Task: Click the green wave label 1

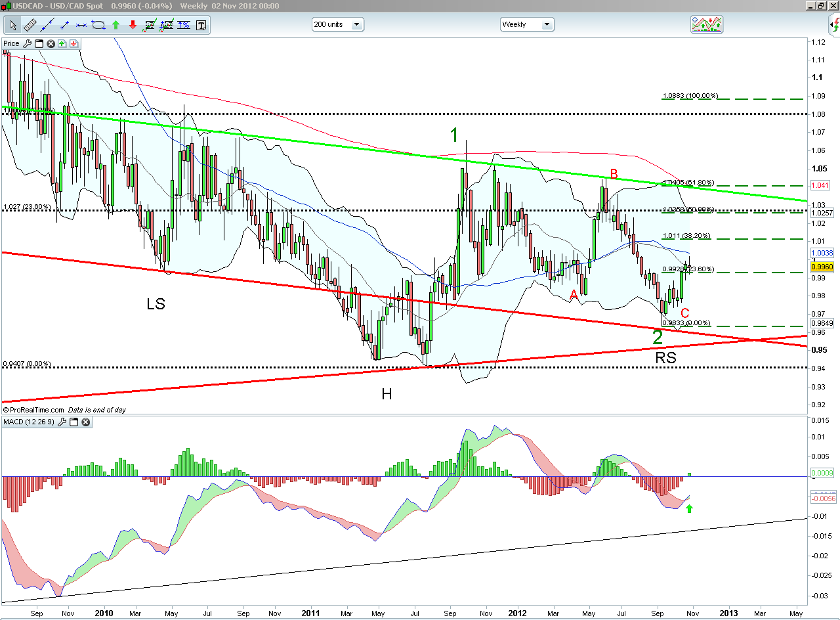Action: point(454,135)
